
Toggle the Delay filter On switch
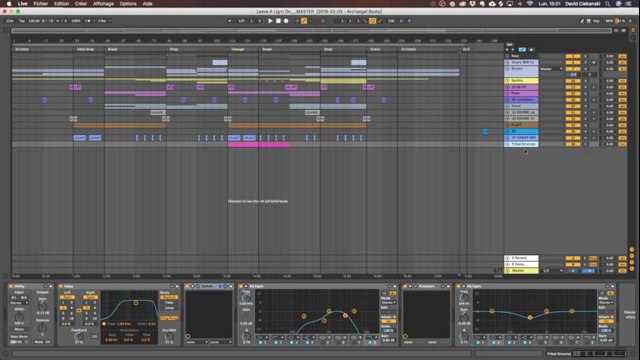(x=104, y=324)
